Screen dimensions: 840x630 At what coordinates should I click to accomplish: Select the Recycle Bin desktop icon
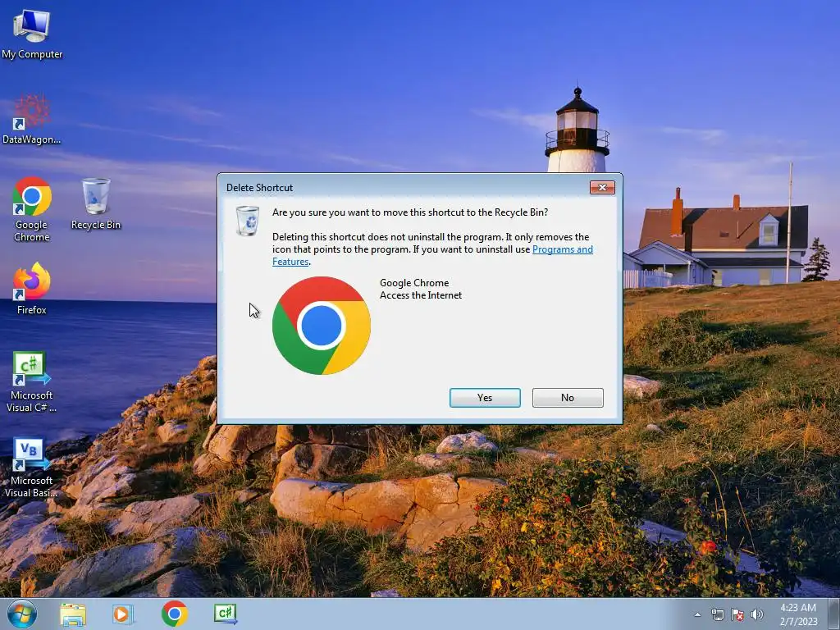96,204
